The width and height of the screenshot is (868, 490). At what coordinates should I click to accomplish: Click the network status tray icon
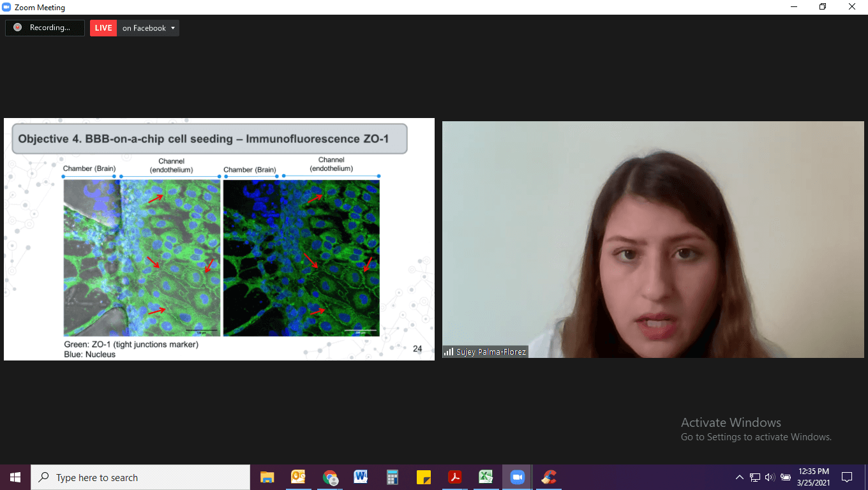(755, 477)
